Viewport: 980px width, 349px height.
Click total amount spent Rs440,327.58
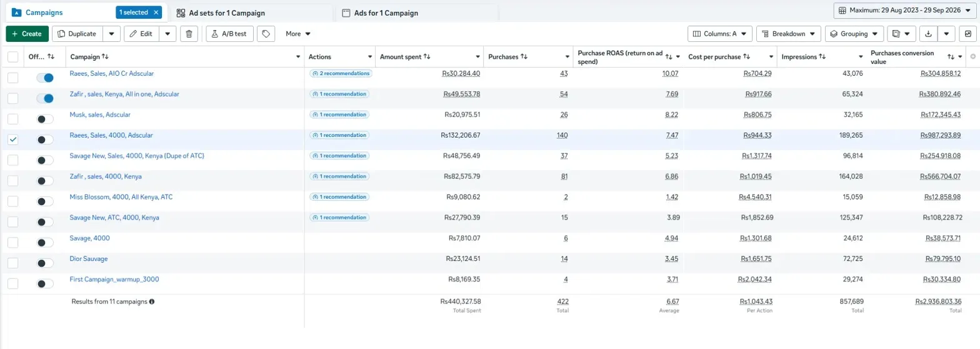pyautogui.click(x=461, y=301)
